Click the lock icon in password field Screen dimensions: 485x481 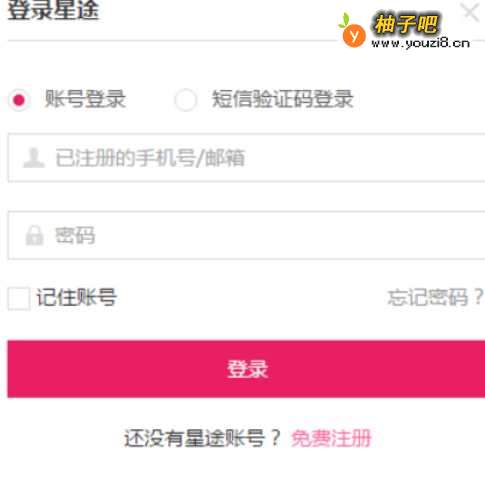tap(35, 235)
